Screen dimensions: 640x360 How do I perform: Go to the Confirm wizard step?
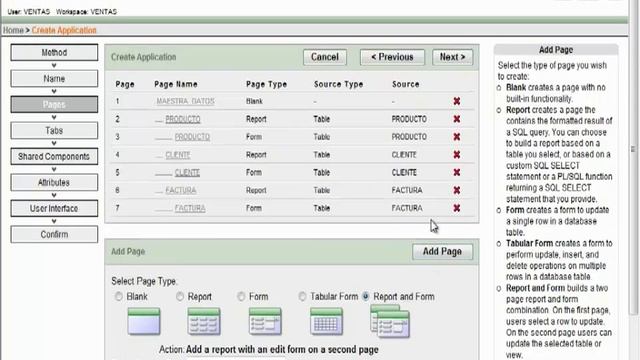coord(54,234)
